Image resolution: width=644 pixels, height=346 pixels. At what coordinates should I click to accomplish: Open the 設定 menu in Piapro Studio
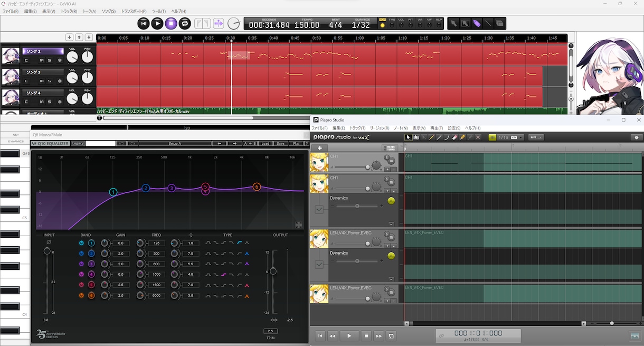(x=454, y=128)
